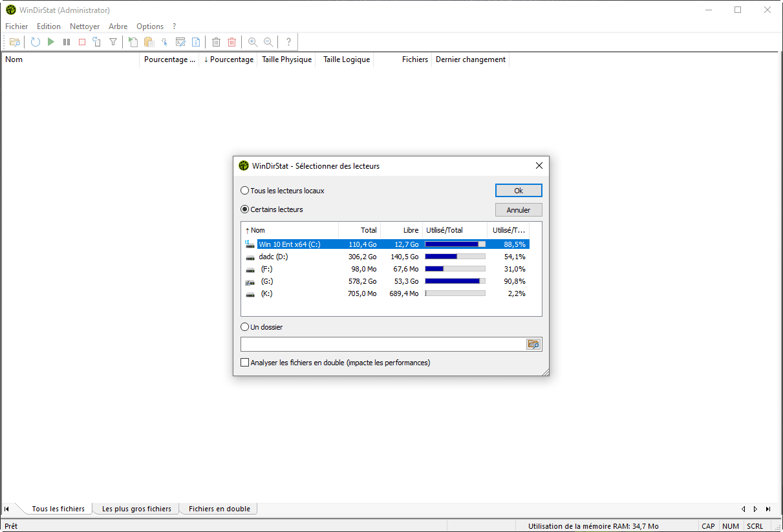Image resolution: width=783 pixels, height=532 pixels.
Task: Open the Nettoyer menu
Action: click(x=85, y=27)
